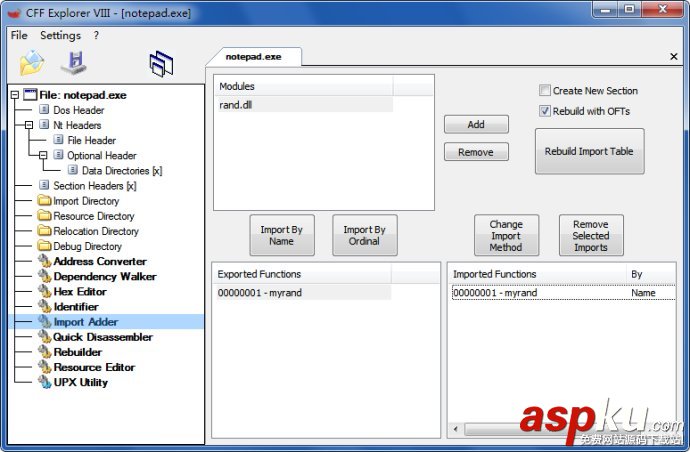Image resolution: width=690 pixels, height=452 pixels.
Task: Click the Optional Header page icon
Action: (x=58, y=155)
